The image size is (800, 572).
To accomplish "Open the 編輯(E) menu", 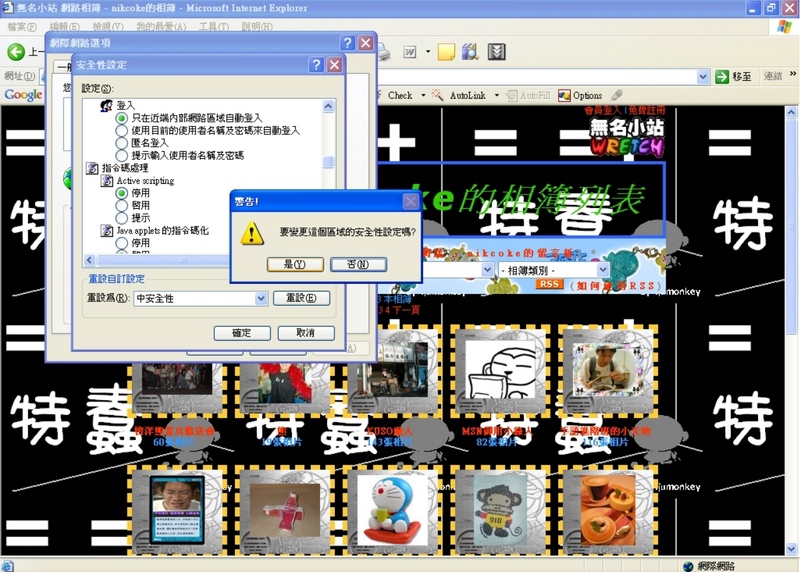I will (x=64, y=27).
